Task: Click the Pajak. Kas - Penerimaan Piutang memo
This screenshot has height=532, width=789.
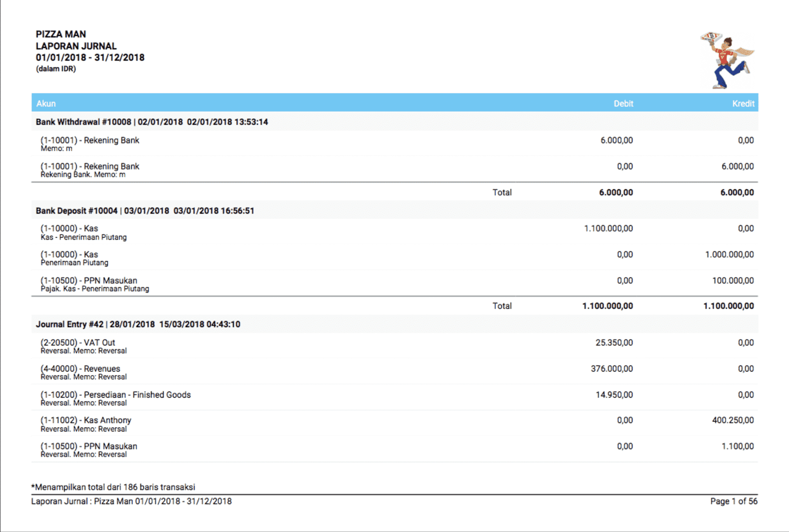Action: 95,289
